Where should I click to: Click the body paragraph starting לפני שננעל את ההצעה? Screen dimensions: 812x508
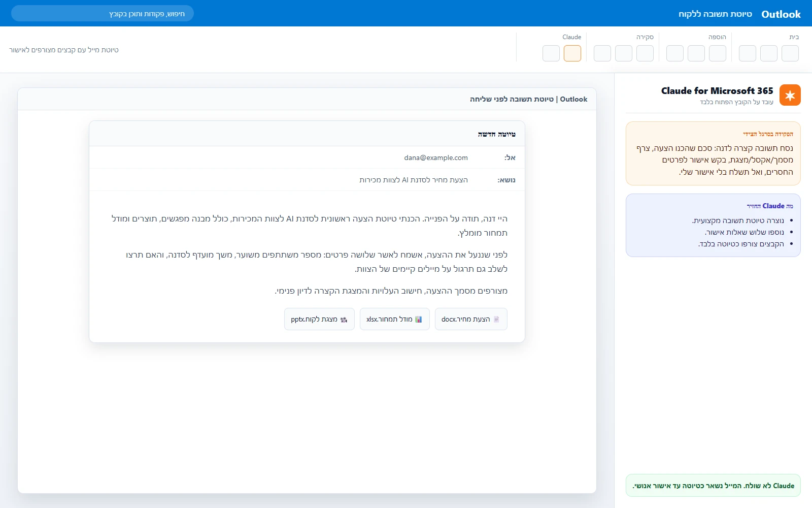[x=317, y=262]
